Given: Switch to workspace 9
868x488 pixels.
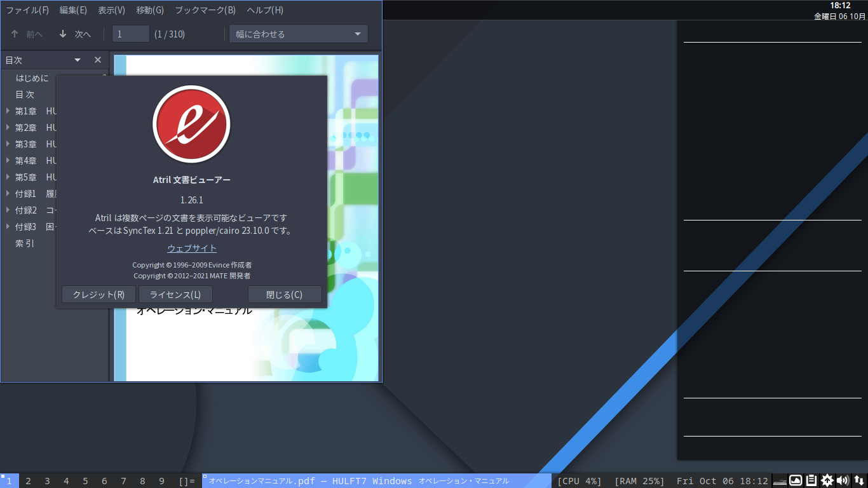Looking at the screenshot, I should point(161,481).
